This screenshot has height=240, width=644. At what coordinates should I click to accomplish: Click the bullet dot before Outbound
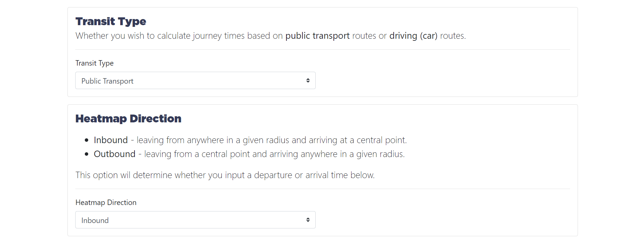coord(87,154)
